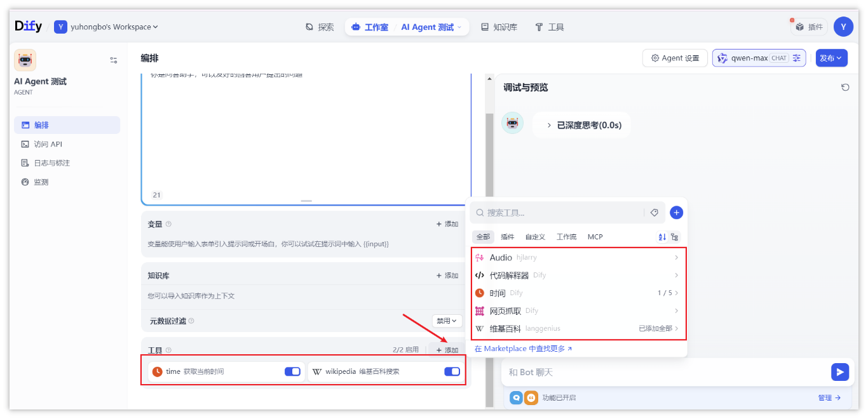
Task: Expand the AI Agent 测试 app dropdown
Action: pos(431,27)
